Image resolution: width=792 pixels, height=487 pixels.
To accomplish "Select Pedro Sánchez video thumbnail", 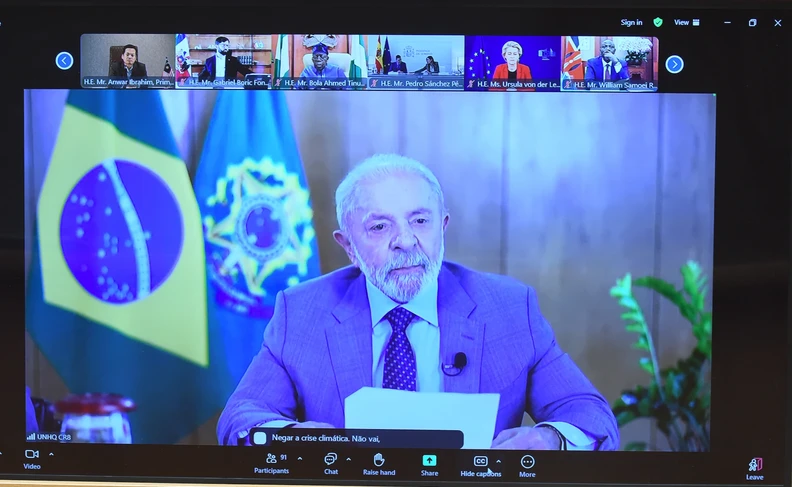I will pos(416,62).
